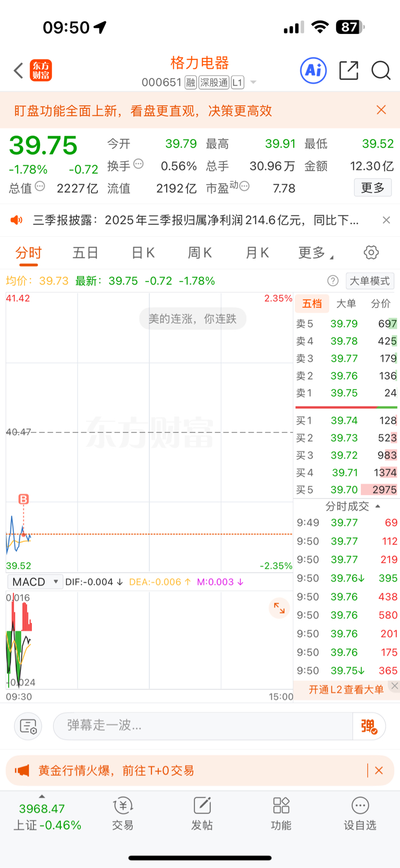Focus the 弹幕走一波 input field
This screenshot has height=868, width=400.
(203, 726)
